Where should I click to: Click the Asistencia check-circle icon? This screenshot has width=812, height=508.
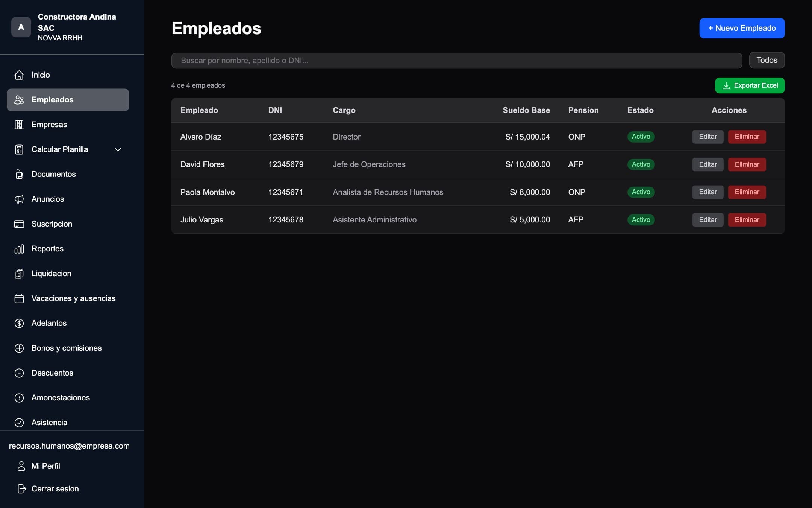(x=19, y=423)
